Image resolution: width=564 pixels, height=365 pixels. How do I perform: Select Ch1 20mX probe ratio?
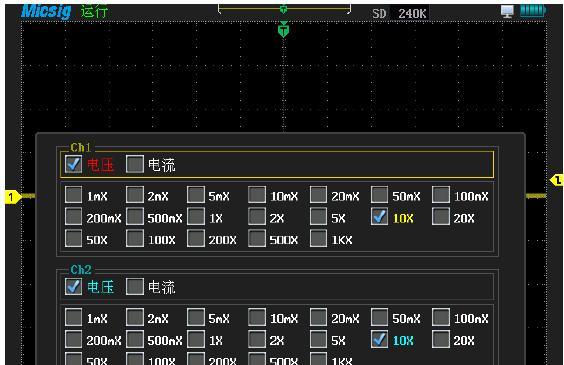coord(318,195)
